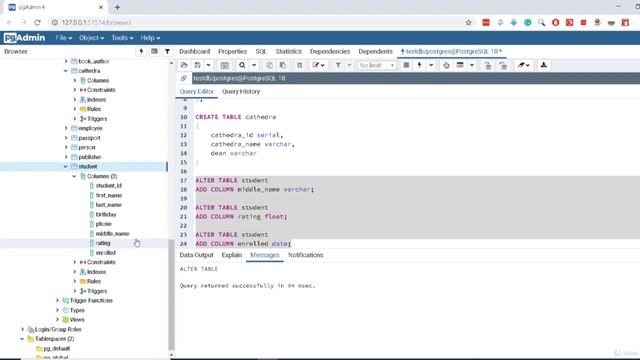The width and height of the screenshot is (640, 360).
Task: Click the Edit pencil icon in query toolbar
Action: tap(318, 65)
